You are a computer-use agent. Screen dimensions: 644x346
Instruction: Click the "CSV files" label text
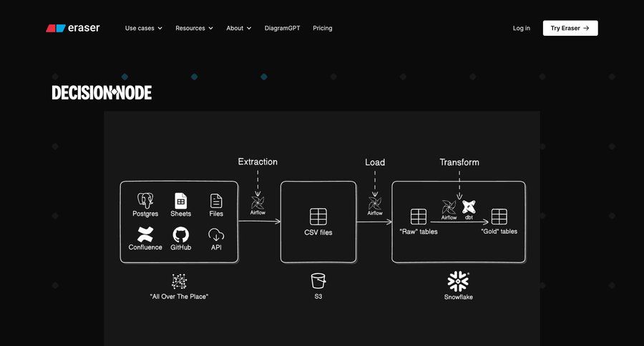[x=318, y=232]
